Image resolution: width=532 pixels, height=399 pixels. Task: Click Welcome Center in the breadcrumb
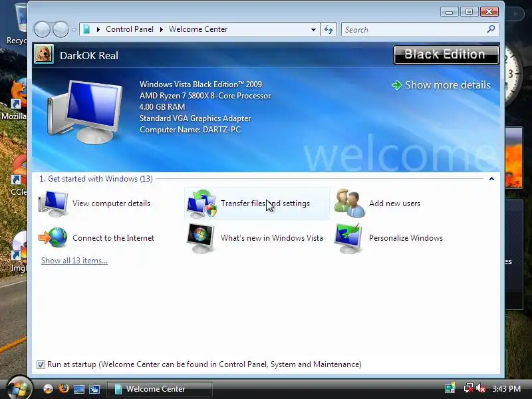[198, 29]
